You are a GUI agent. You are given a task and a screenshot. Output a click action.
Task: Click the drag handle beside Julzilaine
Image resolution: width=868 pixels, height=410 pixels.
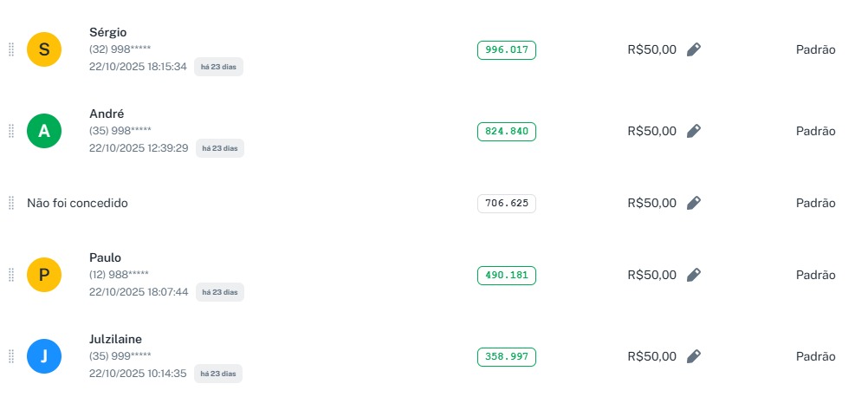coord(11,356)
